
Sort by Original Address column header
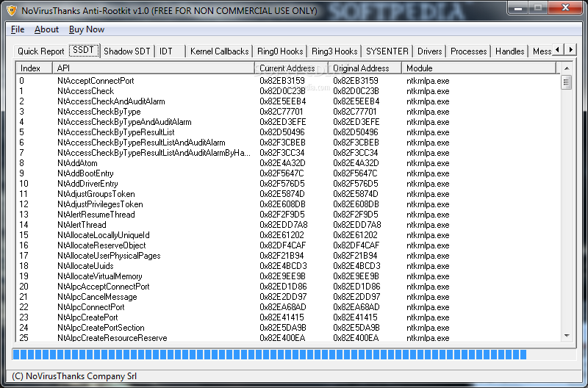click(x=365, y=68)
